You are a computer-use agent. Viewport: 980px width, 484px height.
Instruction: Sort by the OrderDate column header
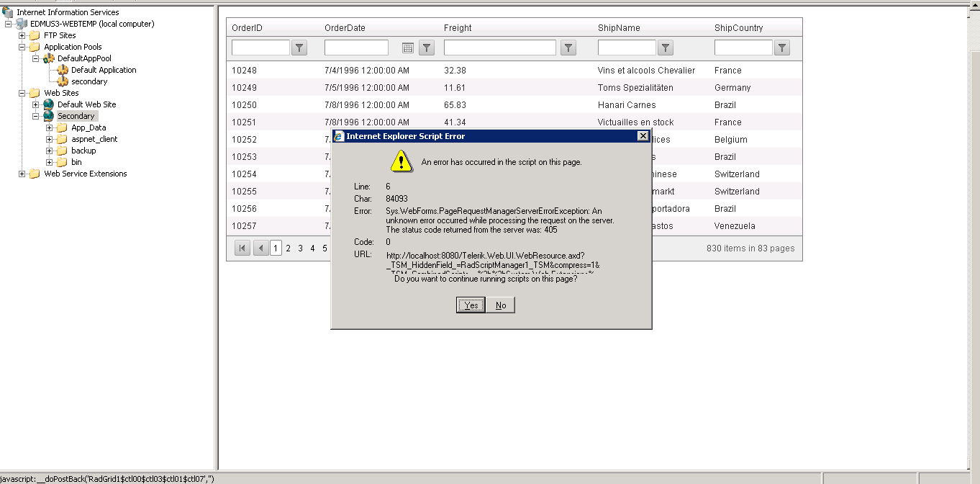coord(345,28)
